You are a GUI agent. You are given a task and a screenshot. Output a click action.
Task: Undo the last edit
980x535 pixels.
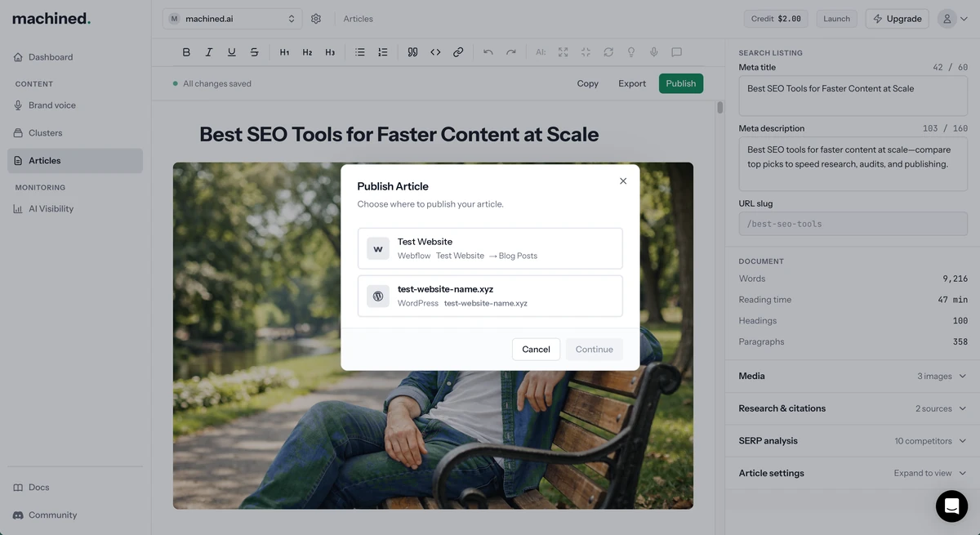coord(488,52)
